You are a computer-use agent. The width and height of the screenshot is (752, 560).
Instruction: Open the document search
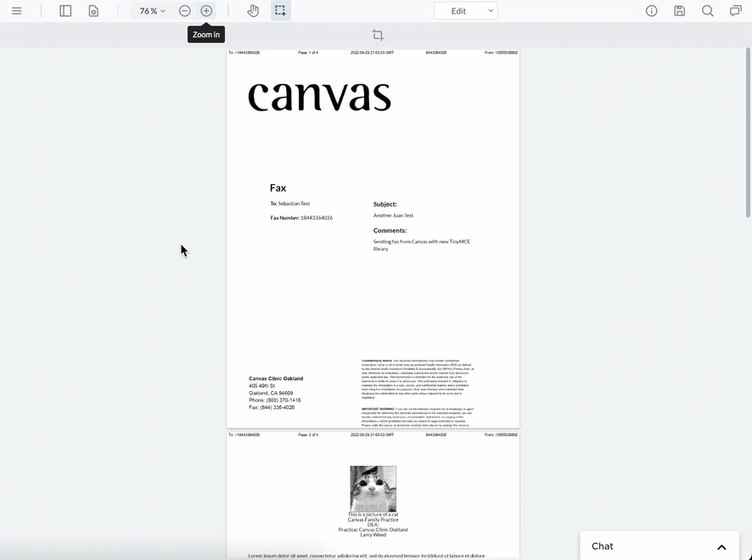[x=707, y=11]
